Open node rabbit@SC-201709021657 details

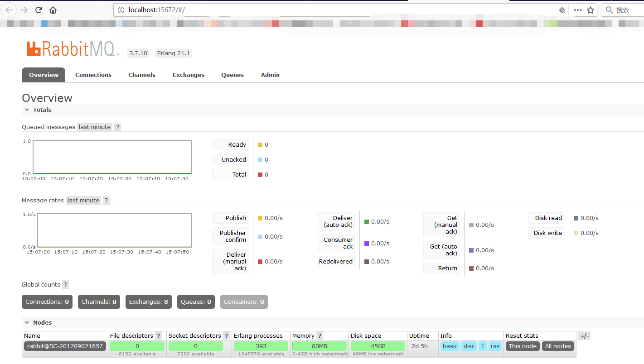click(x=65, y=346)
